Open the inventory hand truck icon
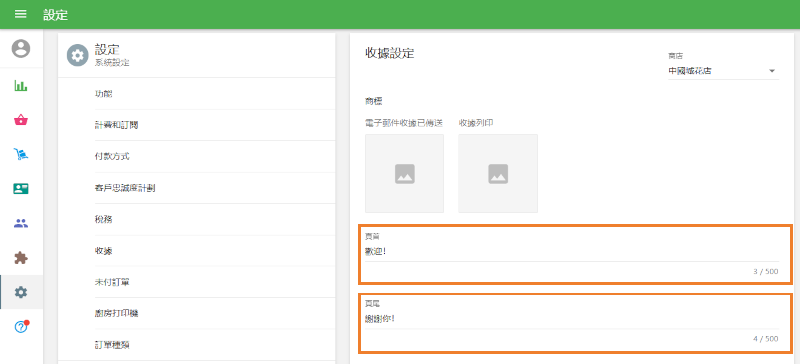 point(21,154)
